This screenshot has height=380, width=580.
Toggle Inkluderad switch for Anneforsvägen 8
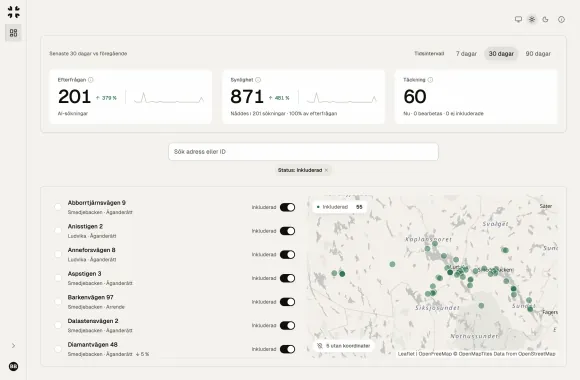click(287, 255)
